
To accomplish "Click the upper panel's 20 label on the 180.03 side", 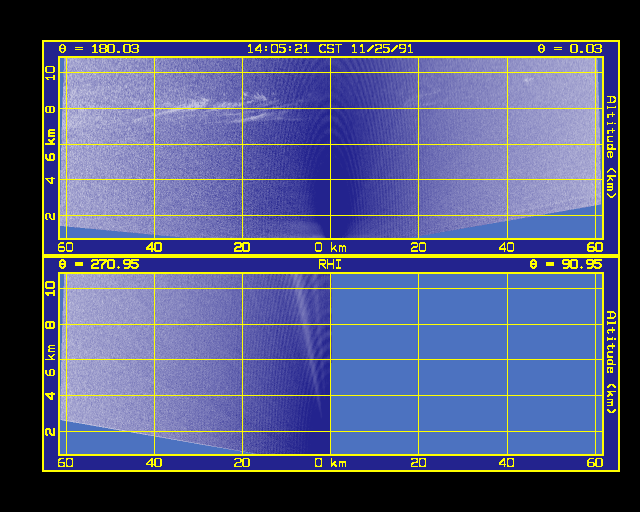I will [242, 247].
